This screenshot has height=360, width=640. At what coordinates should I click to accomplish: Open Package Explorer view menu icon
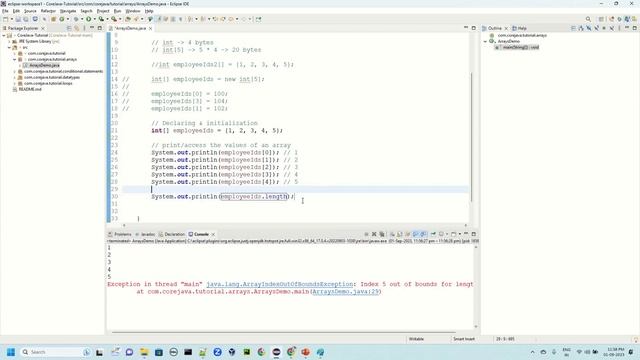84,28
